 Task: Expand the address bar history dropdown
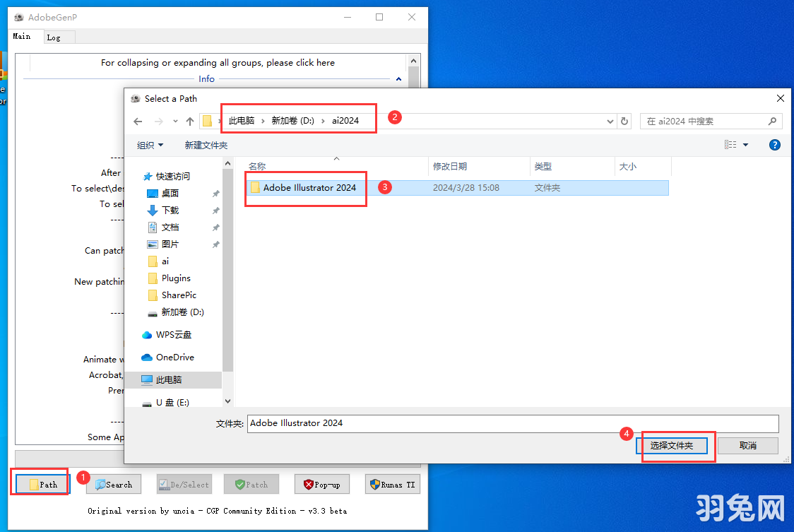tap(610, 121)
